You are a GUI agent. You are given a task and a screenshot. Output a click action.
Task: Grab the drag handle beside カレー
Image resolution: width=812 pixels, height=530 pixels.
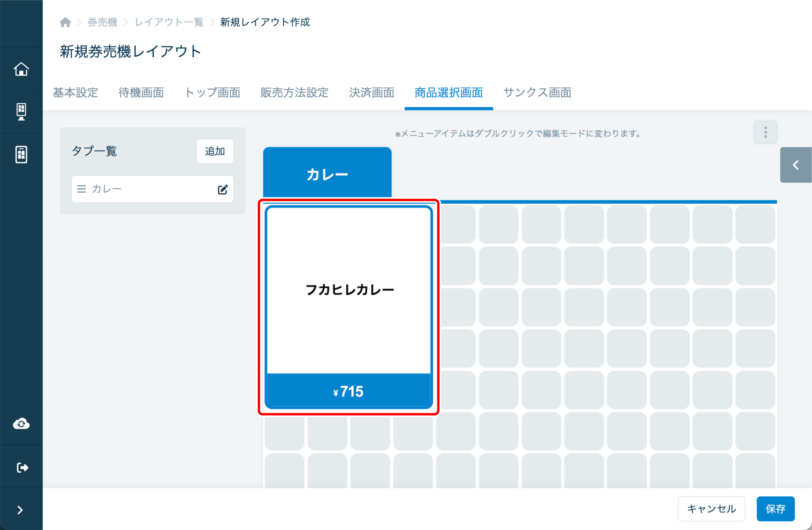click(x=82, y=189)
